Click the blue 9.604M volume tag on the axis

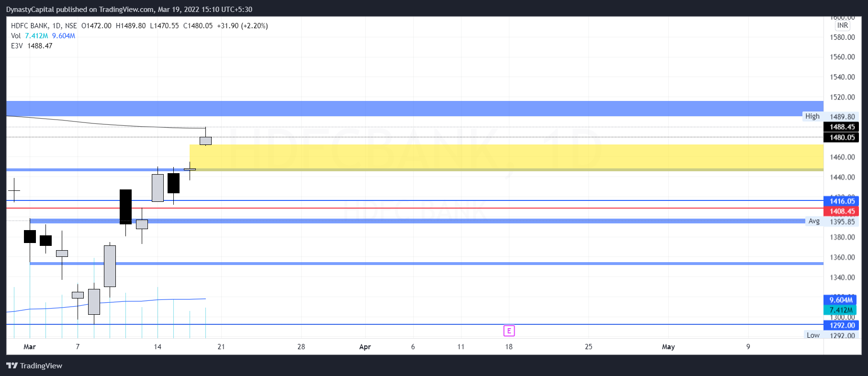pos(840,300)
